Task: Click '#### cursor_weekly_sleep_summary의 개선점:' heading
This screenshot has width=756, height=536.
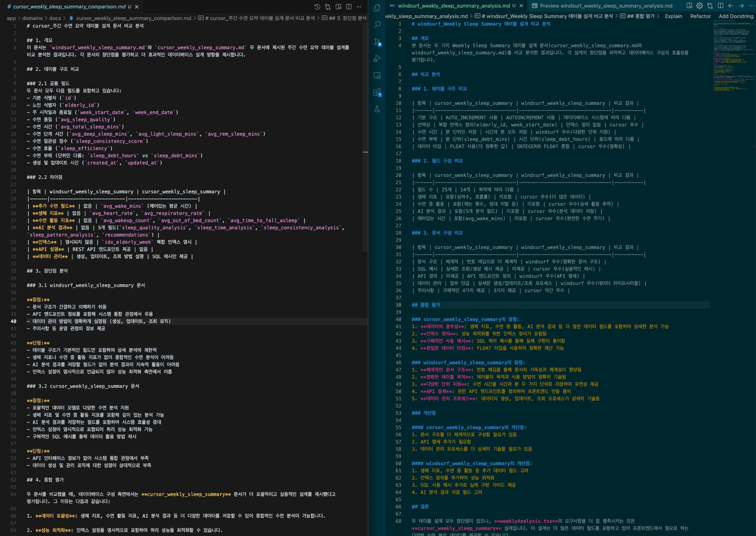Action: tap(469, 427)
